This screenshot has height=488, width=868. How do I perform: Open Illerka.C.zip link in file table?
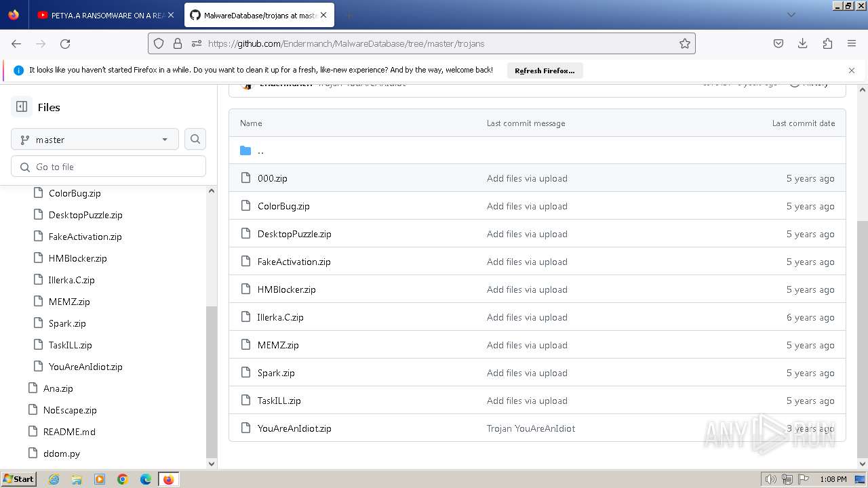coord(281,317)
